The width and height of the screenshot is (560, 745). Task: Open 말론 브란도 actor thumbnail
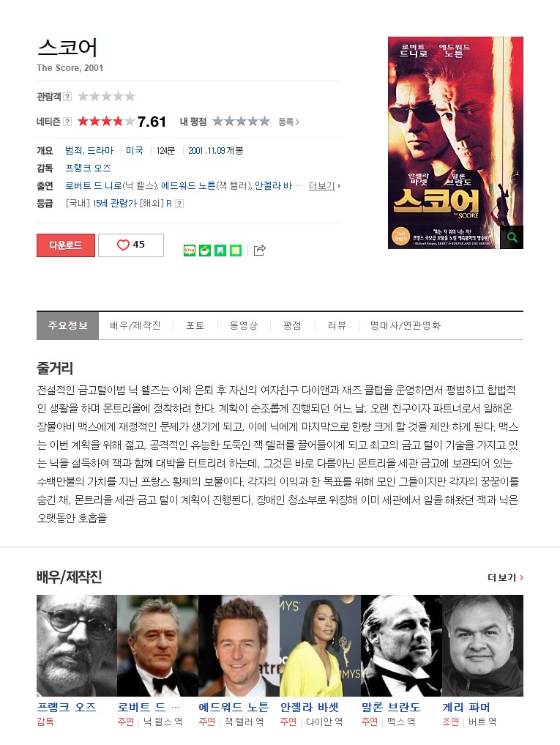pyautogui.click(x=401, y=645)
